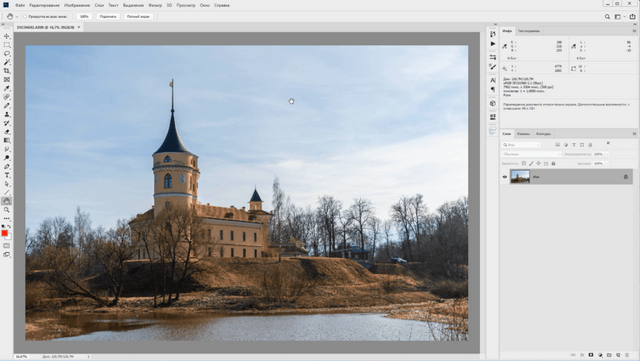Open the Файл menu
Screen dimensions: 640x361
20,5
